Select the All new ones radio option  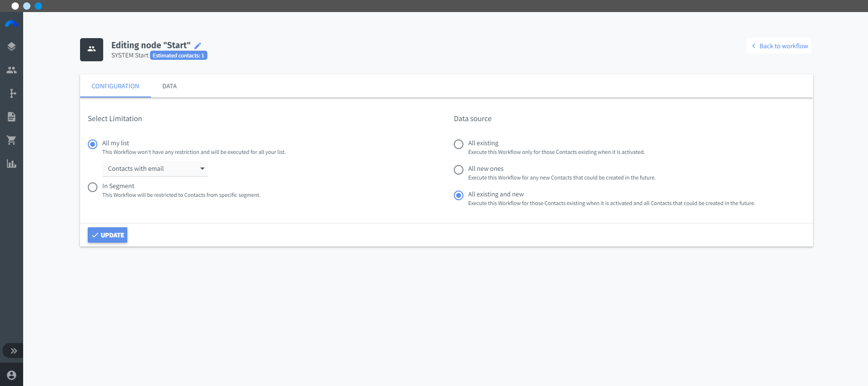459,170
